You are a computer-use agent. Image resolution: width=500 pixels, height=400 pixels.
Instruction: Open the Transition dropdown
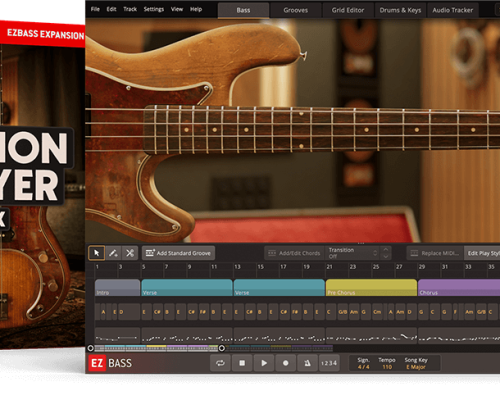(353, 253)
